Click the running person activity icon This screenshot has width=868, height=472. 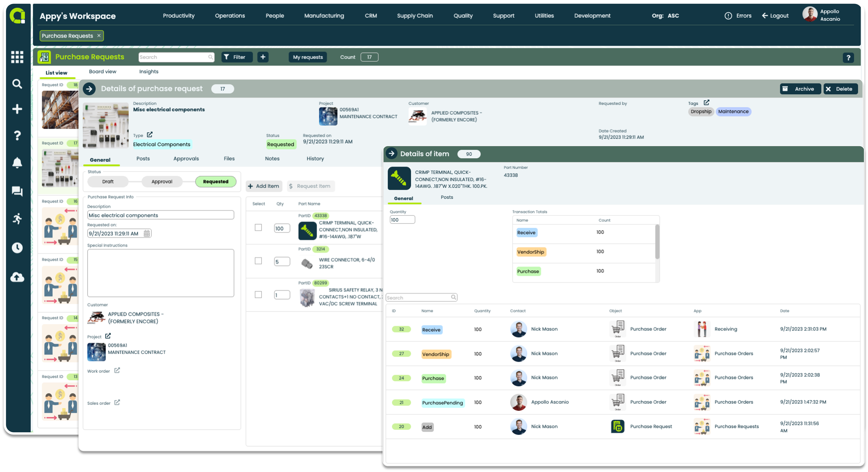click(17, 219)
